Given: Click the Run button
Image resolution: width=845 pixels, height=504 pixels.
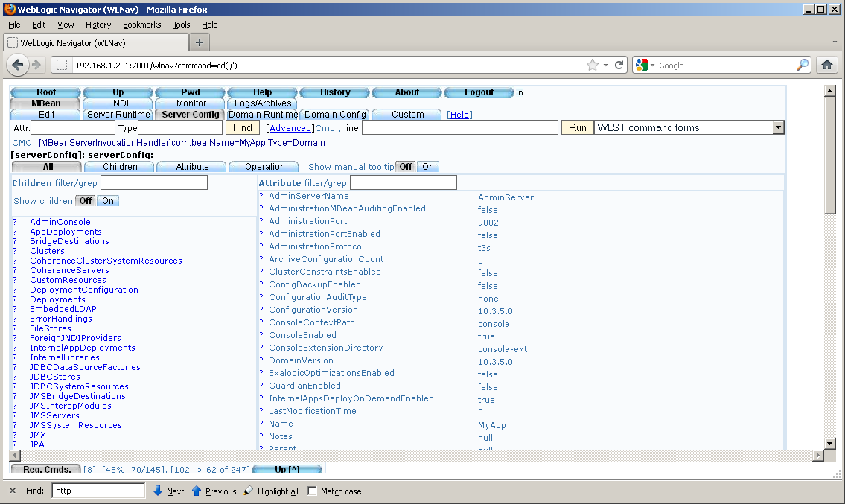Looking at the screenshot, I should click(577, 127).
